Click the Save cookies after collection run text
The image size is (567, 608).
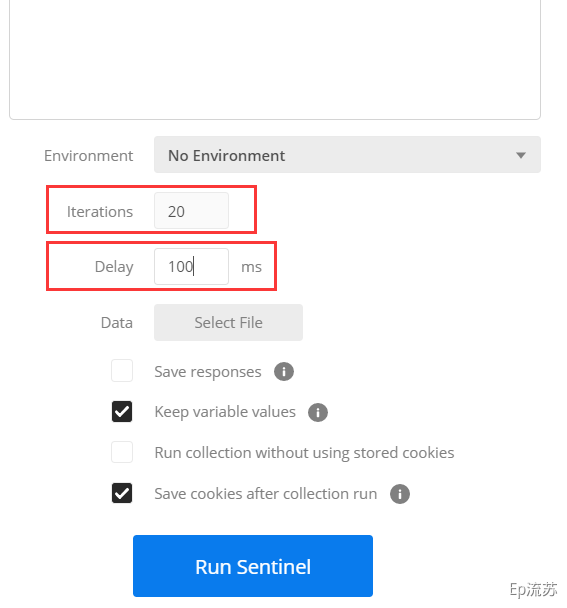(266, 494)
